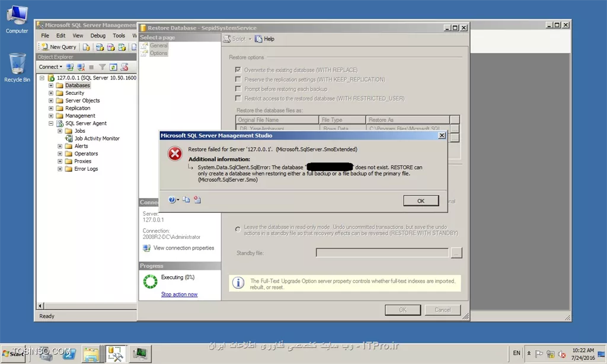Click OK in the error dialog
The height and width of the screenshot is (364, 607).
pyautogui.click(x=421, y=200)
